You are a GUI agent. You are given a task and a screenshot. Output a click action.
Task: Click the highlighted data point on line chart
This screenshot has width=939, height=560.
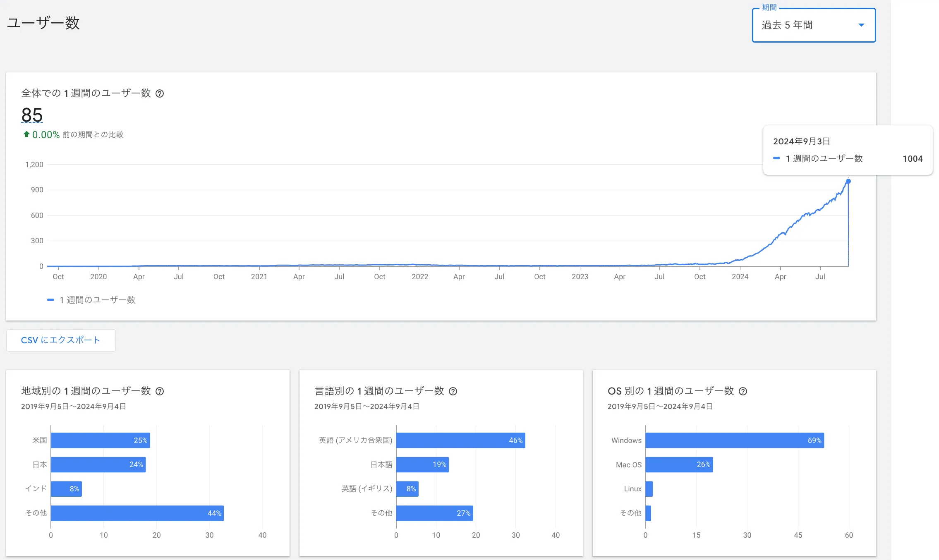pyautogui.click(x=848, y=181)
